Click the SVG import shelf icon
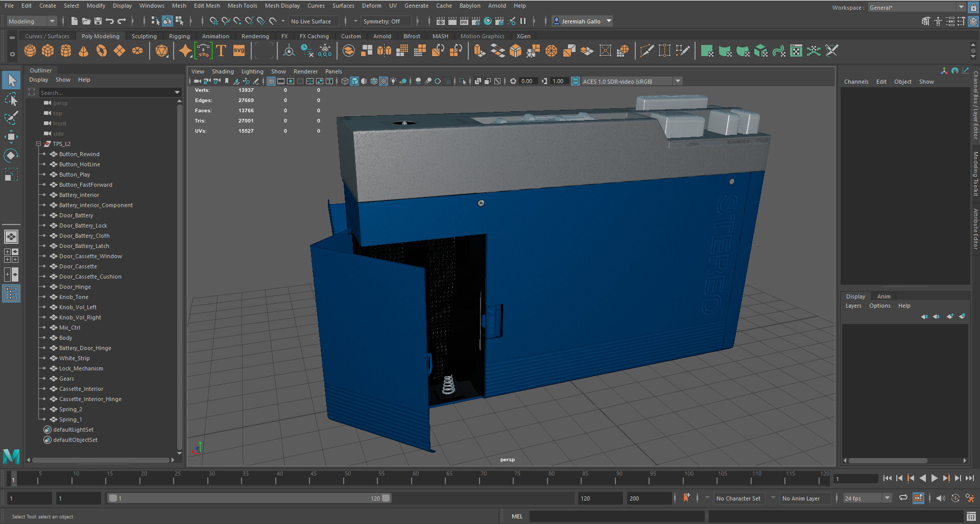Screen dimensions: 980x524 239,51
